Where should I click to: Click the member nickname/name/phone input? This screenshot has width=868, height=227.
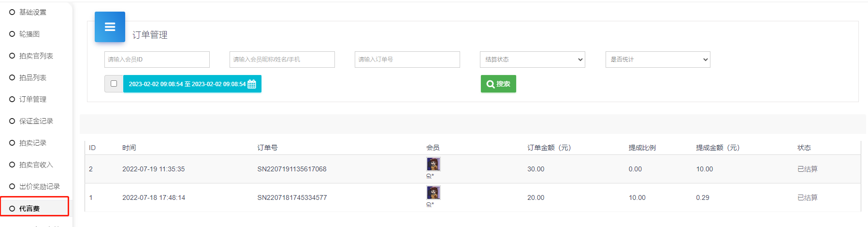tap(282, 60)
